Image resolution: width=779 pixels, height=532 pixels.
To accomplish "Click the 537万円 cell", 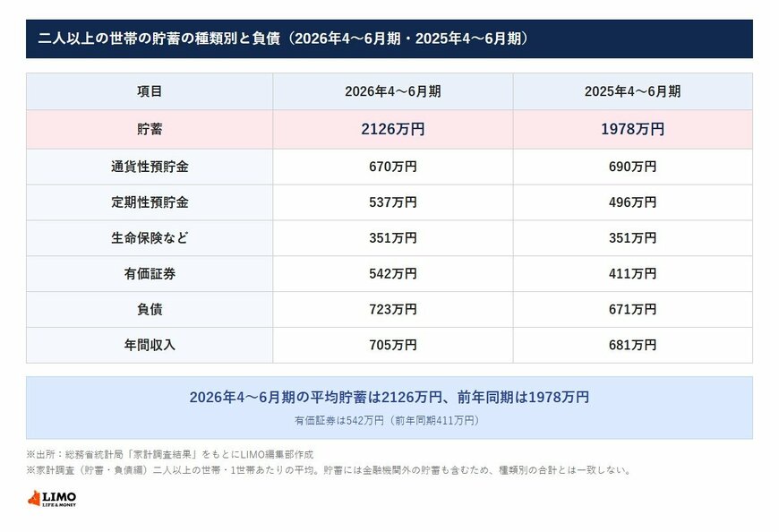I will [392, 202].
